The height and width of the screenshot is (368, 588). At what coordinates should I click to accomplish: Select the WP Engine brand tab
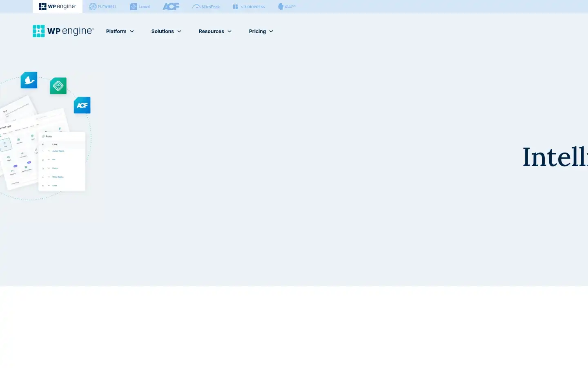[x=58, y=7]
